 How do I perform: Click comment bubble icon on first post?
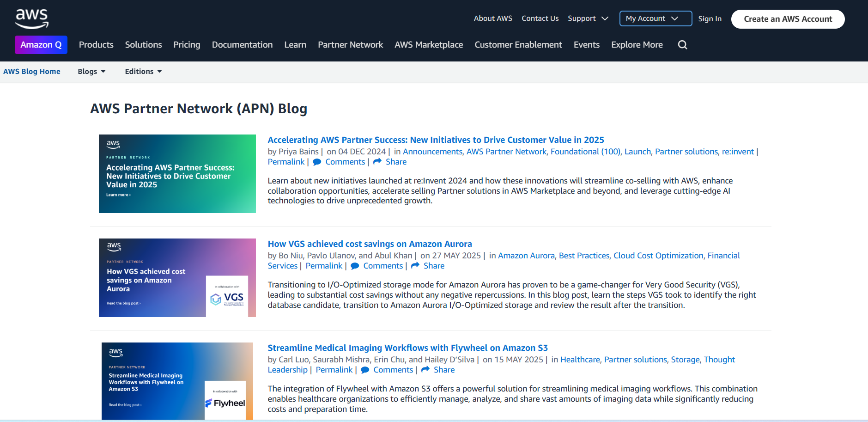coord(317,162)
